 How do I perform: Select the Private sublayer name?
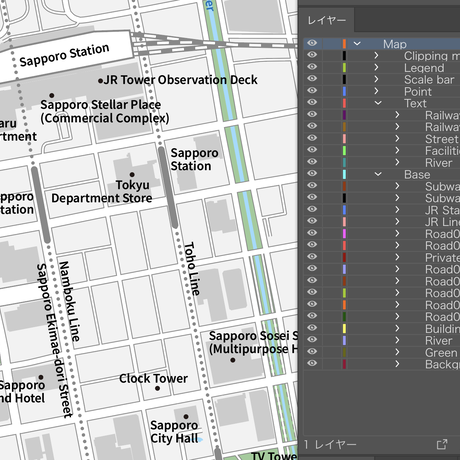tap(442, 257)
